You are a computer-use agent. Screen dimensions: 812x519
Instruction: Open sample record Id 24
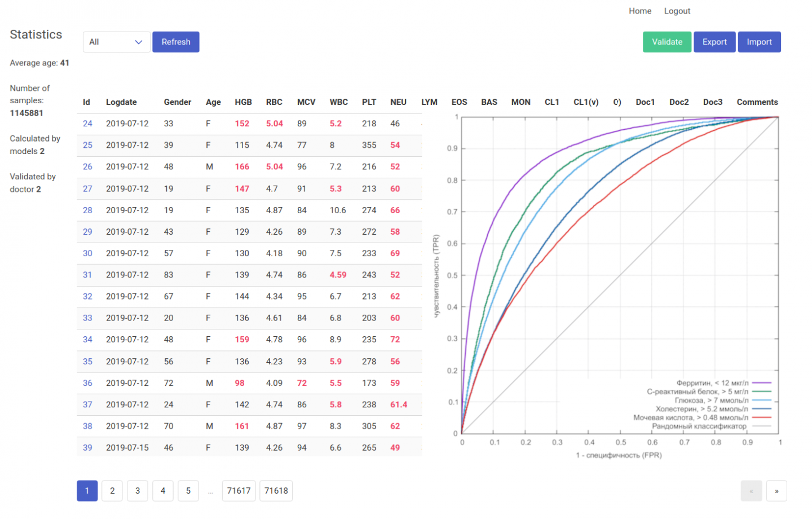pyautogui.click(x=87, y=124)
